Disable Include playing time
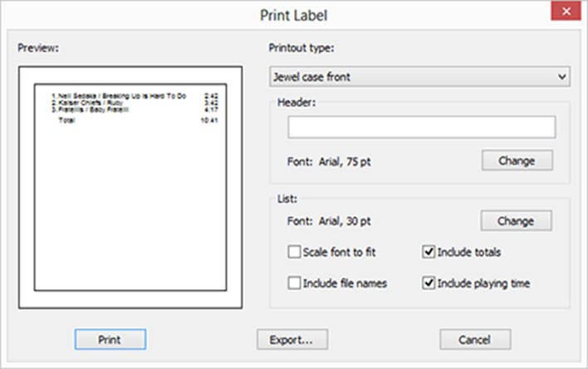 click(x=429, y=283)
